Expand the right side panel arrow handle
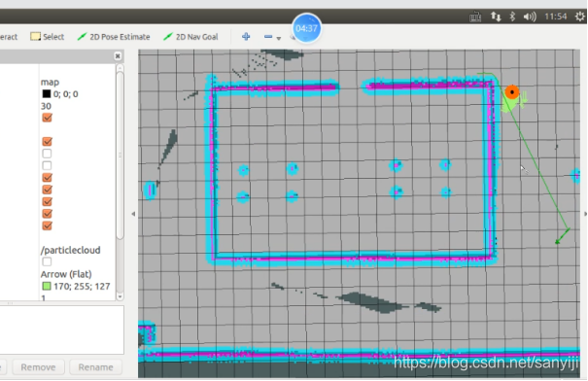The image size is (588, 381). (x=585, y=214)
